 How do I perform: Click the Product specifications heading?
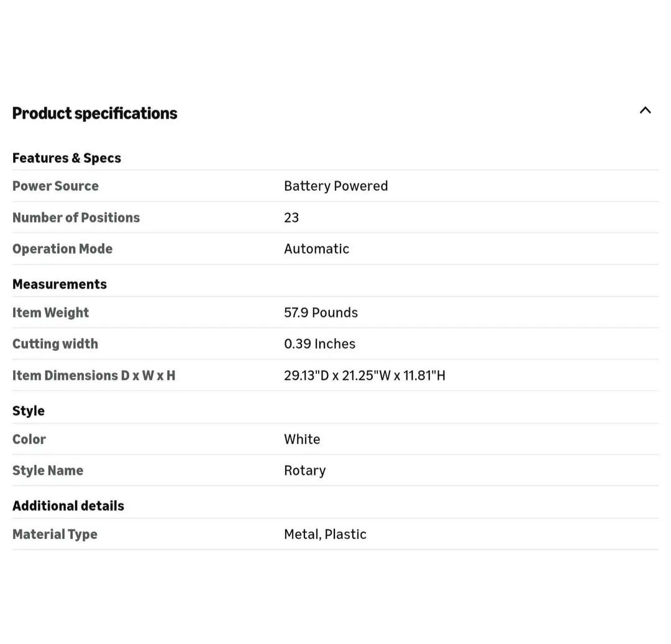94,113
